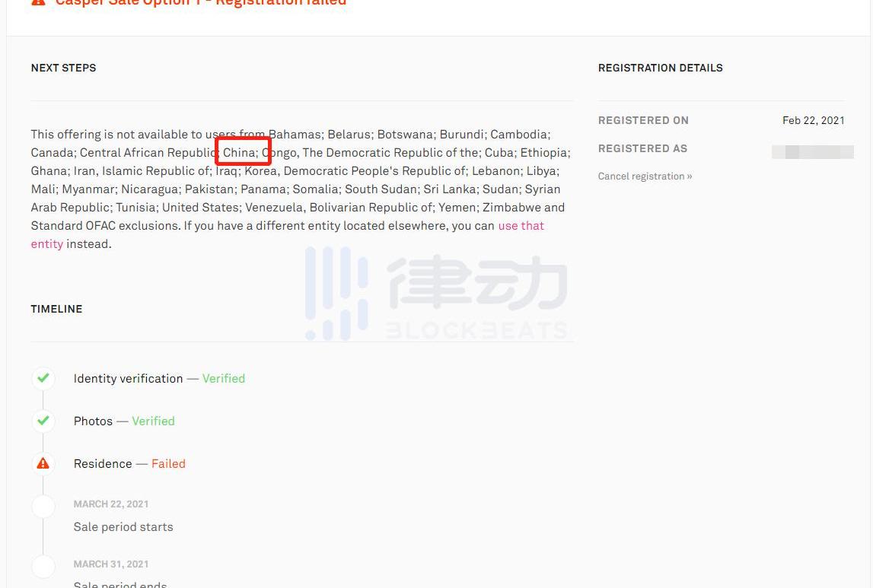Image resolution: width=873 pixels, height=588 pixels.
Task: Click 'United States;' in the country list
Action: (201, 208)
